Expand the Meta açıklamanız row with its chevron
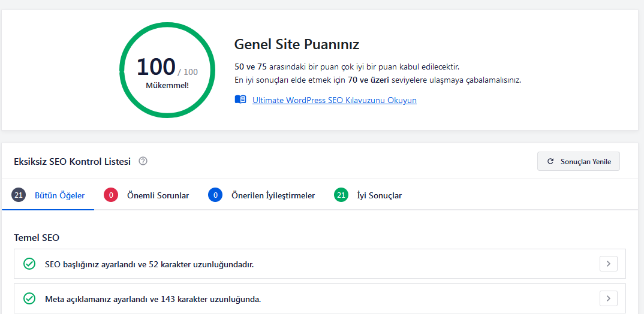The image size is (644, 314). (x=609, y=298)
